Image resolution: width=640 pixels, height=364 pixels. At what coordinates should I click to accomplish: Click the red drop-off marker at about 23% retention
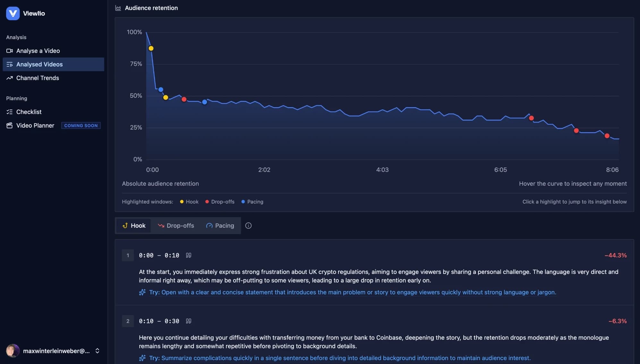[576, 131]
